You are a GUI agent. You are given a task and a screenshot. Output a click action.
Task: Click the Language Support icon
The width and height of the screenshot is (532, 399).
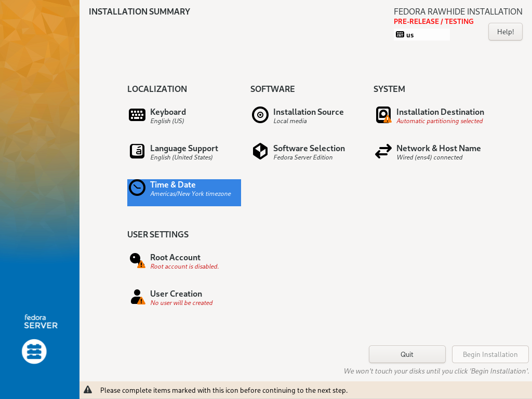coord(137,151)
